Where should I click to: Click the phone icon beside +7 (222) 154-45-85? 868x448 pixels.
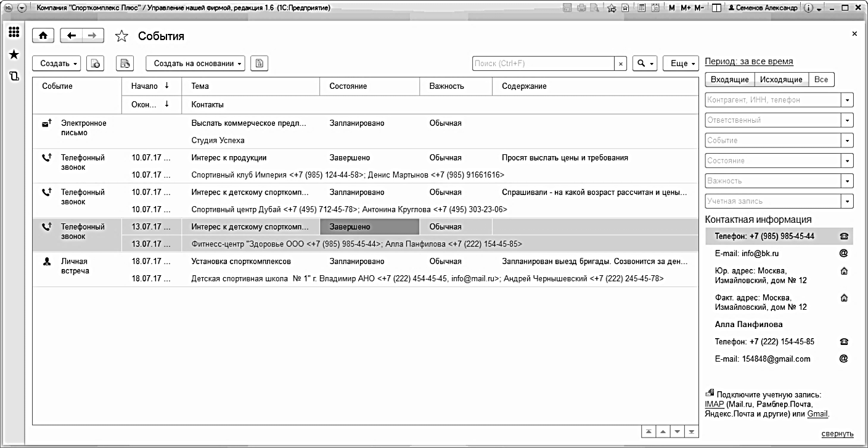click(x=844, y=341)
